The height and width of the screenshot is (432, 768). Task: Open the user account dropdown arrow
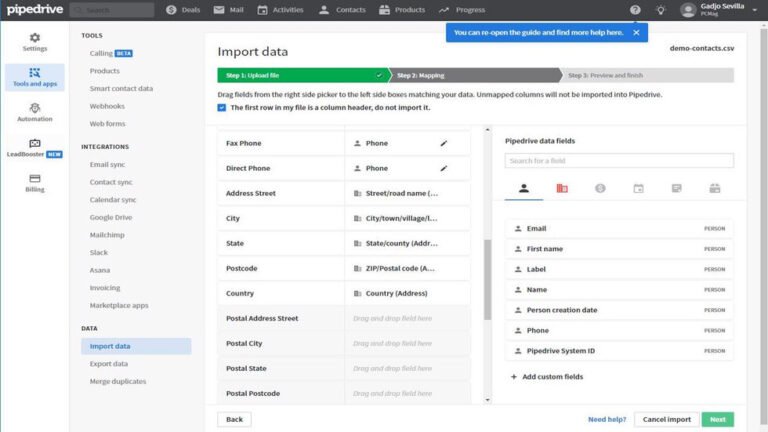click(755, 10)
